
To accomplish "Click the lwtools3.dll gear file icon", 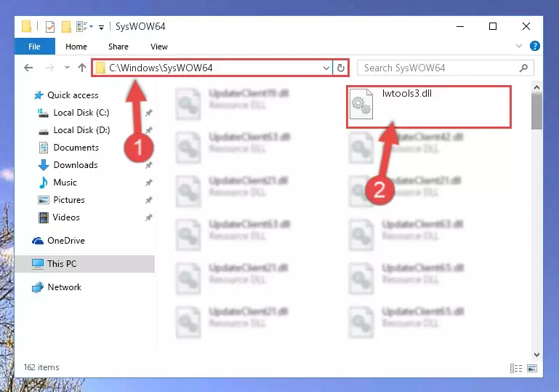I will tap(361, 104).
